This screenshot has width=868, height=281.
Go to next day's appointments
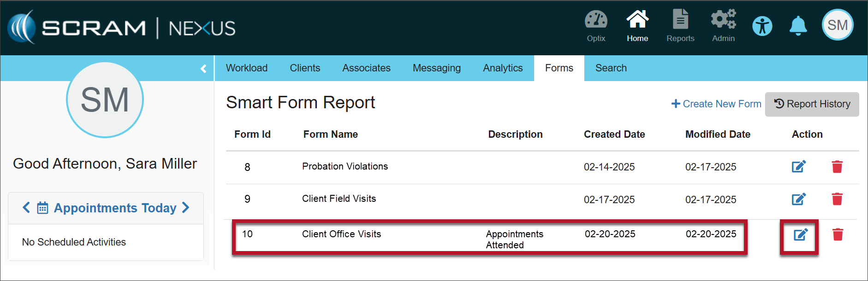(x=186, y=208)
